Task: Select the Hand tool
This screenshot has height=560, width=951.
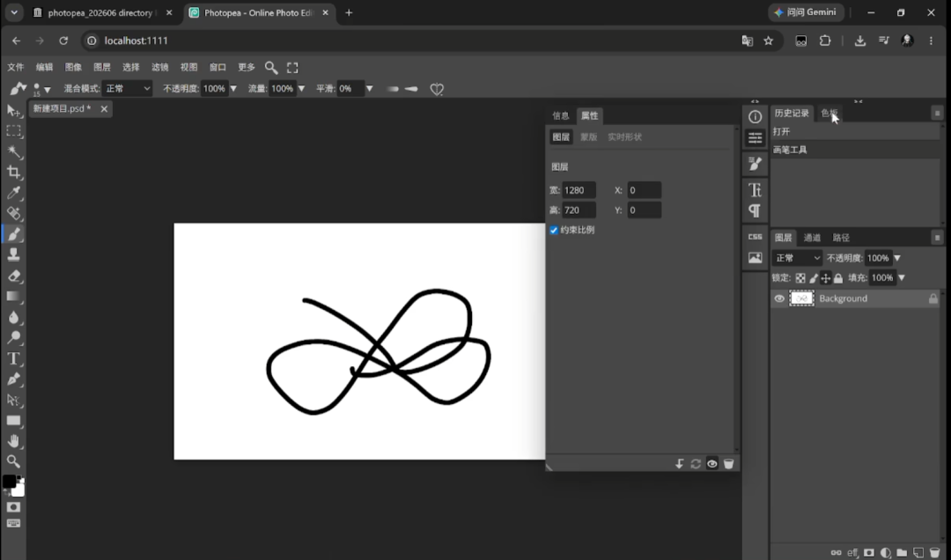Action: [13, 441]
